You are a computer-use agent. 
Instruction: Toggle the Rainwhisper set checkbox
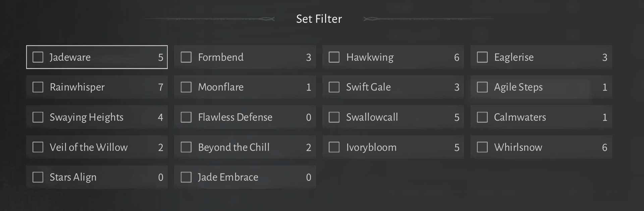38,87
